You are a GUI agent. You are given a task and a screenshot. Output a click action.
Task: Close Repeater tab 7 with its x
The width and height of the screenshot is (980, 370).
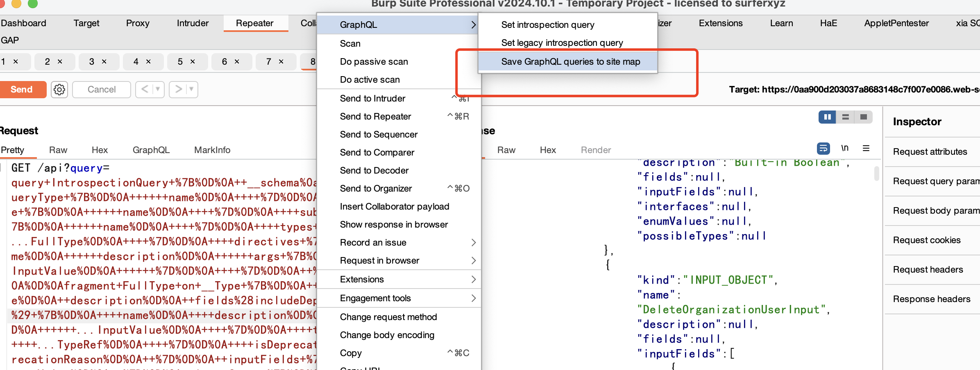281,61
